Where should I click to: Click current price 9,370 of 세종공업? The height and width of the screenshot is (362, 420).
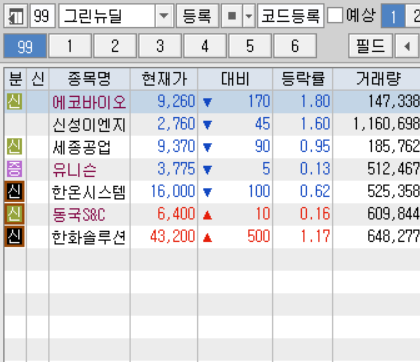tap(176, 146)
